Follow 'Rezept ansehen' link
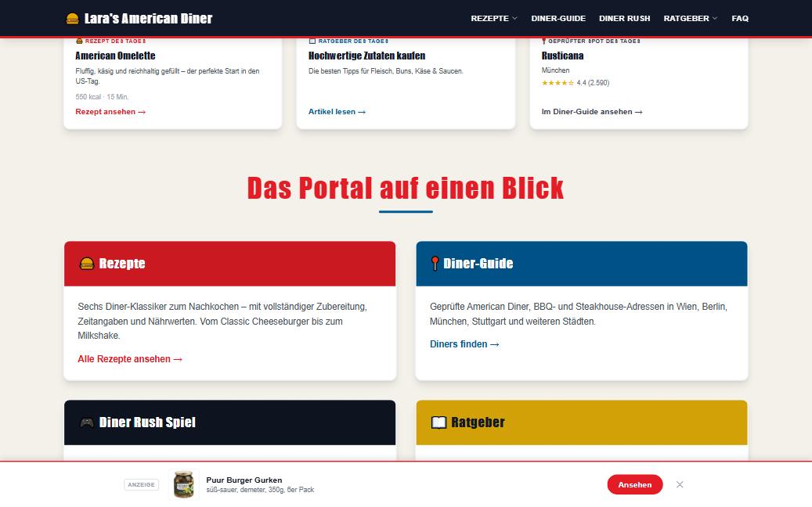This screenshot has height=507, width=812. [110, 112]
